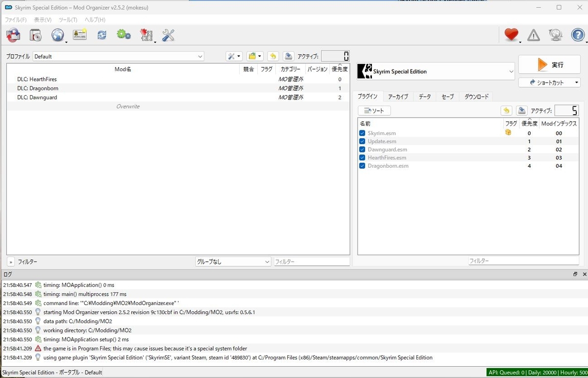Click the mod list restore backup arrow icon
The height and width of the screenshot is (378, 588).
tap(273, 56)
